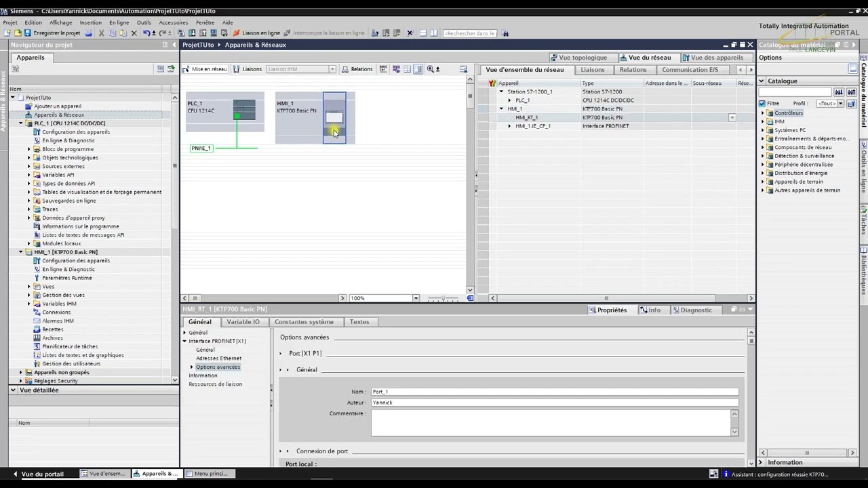The image size is (868, 488).
Task: Select the Communication E/S tab
Action: click(690, 70)
